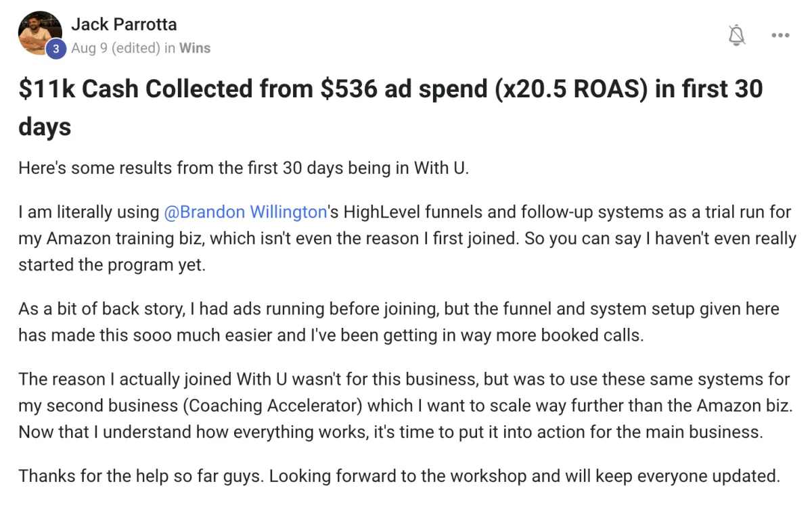
Task: Click the level 3 badge on avatar
Action: (57, 49)
